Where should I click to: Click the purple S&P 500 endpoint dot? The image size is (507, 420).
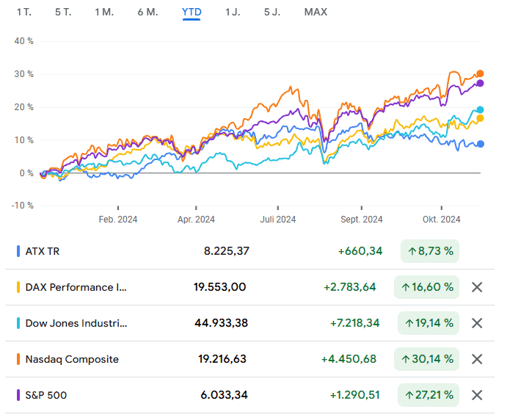point(480,83)
